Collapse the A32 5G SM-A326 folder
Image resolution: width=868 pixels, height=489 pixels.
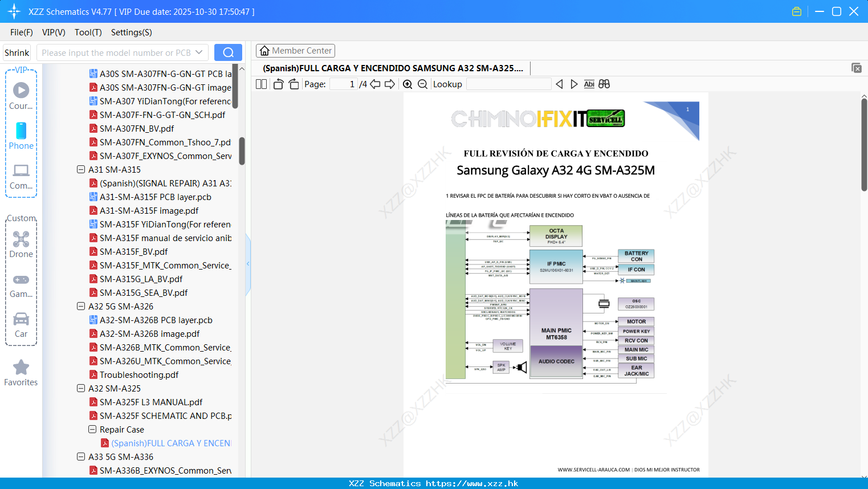point(81,306)
